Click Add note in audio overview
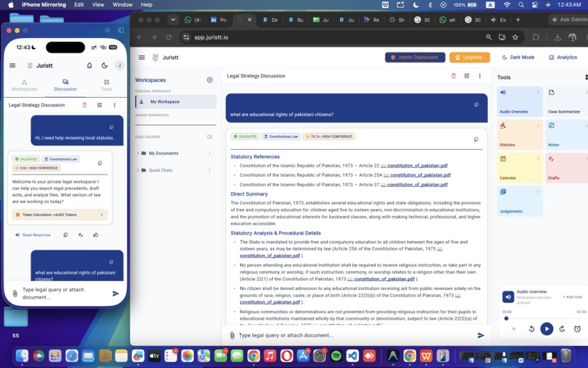 tap(573, 297)
